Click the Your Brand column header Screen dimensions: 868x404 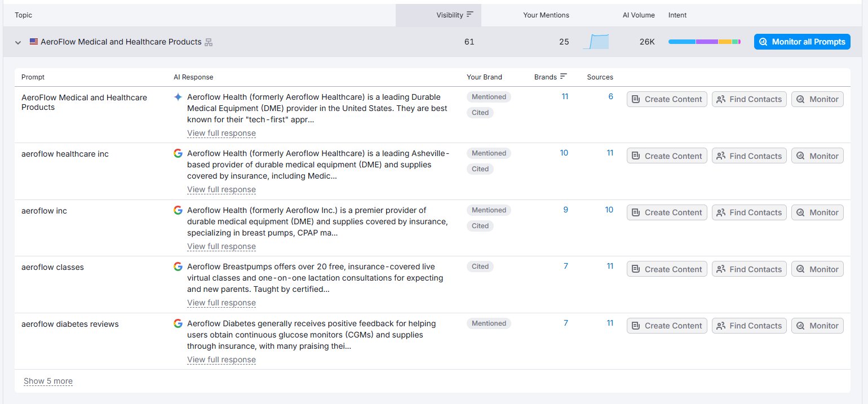[484, 77]
